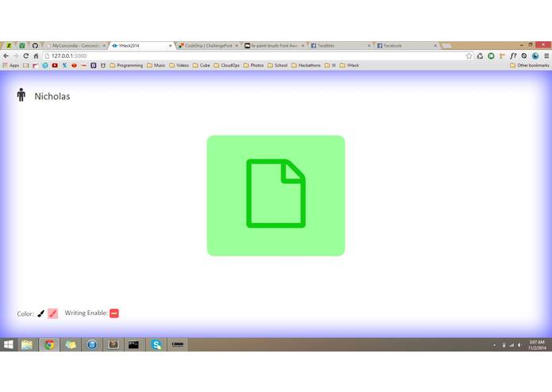
Task: Open the Music bookmarks folder
Action: click(x=156, y=65)
